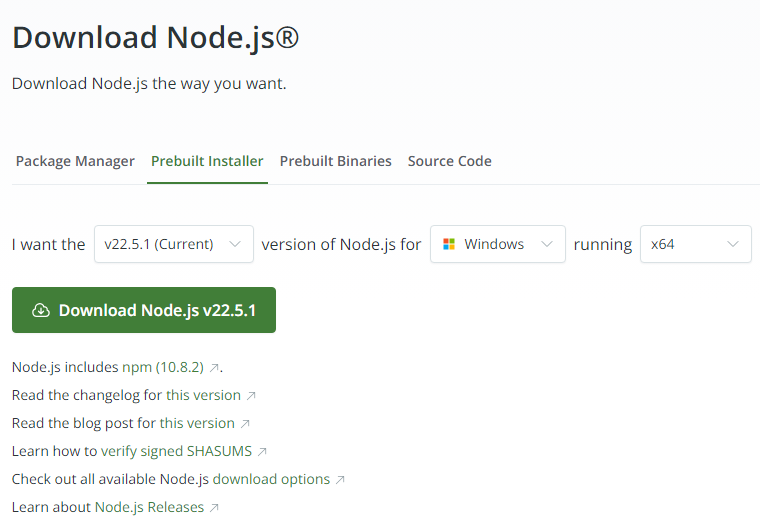Click external arrow icon after download options
The height and width of the screenshot is (531, 760).
pos(340,479)
